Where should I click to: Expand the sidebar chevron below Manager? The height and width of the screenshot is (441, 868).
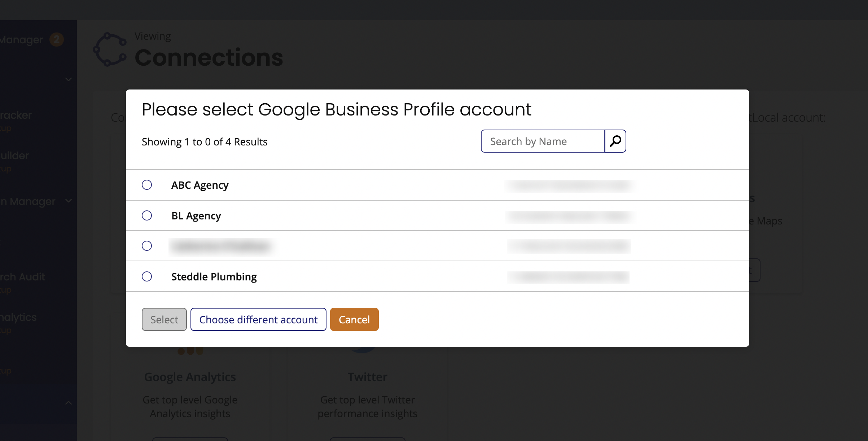[x=69, y=79]
